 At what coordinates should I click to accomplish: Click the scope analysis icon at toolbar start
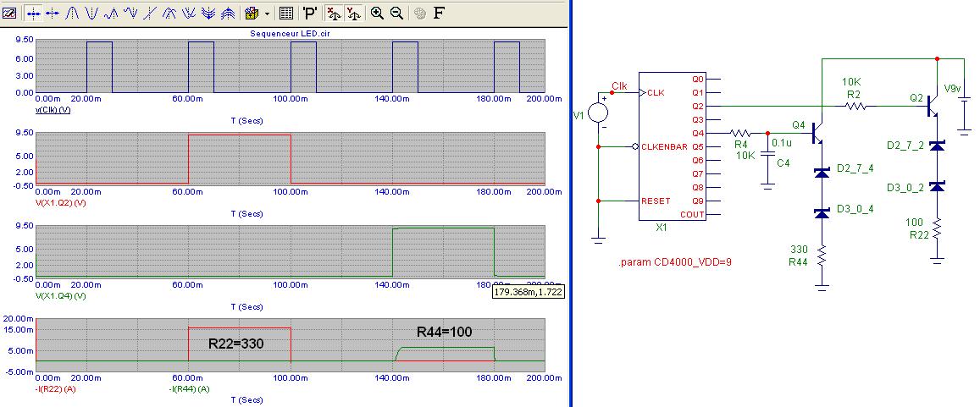pyautogui.click(x=9, y=13)
